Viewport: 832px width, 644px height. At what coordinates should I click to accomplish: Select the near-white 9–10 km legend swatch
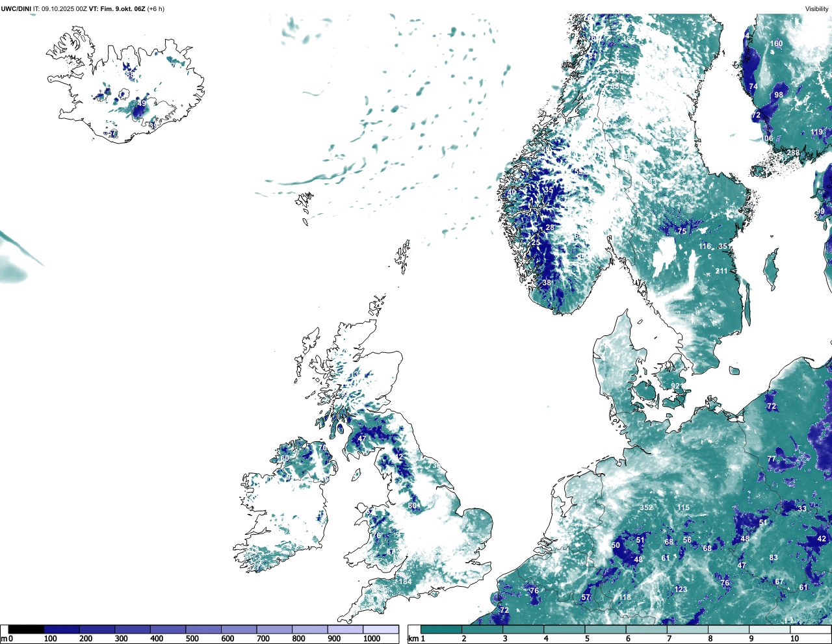[x=769, y=629]
